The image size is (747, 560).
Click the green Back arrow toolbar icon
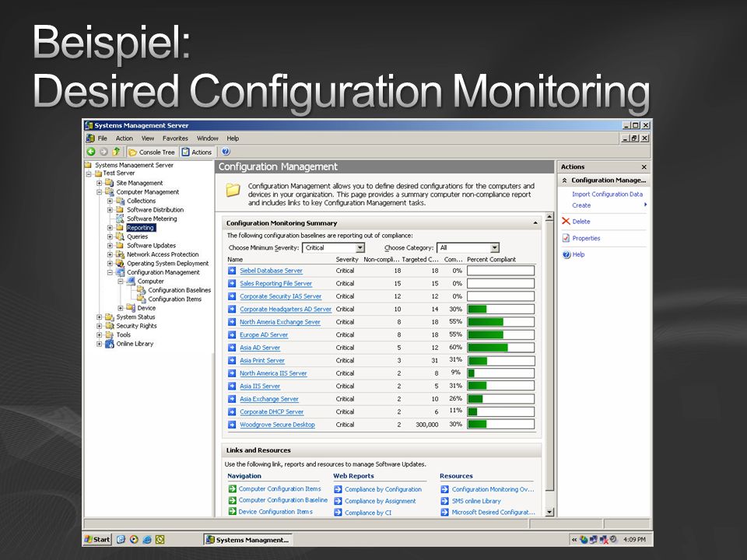91,152
